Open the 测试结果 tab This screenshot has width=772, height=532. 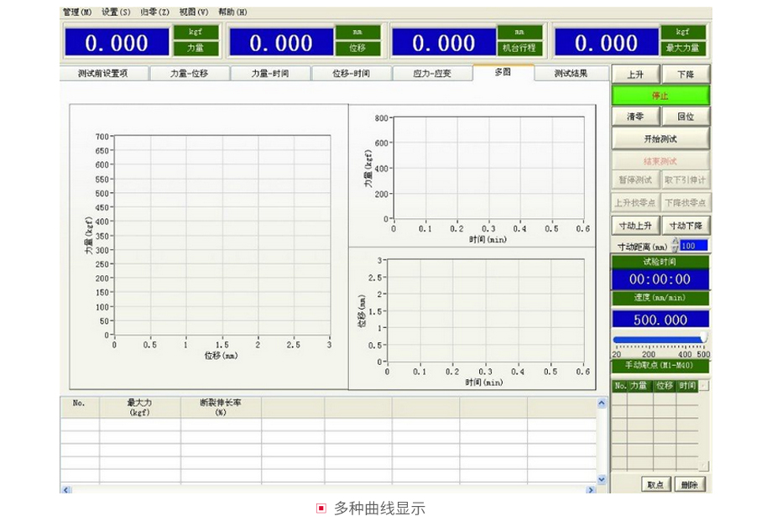[x=571, y=73]
